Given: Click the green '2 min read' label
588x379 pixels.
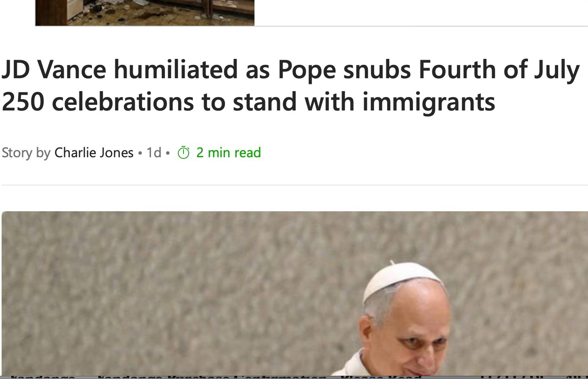Looking at the screenshot, I should pyautogui.click(x=229, y=153).
